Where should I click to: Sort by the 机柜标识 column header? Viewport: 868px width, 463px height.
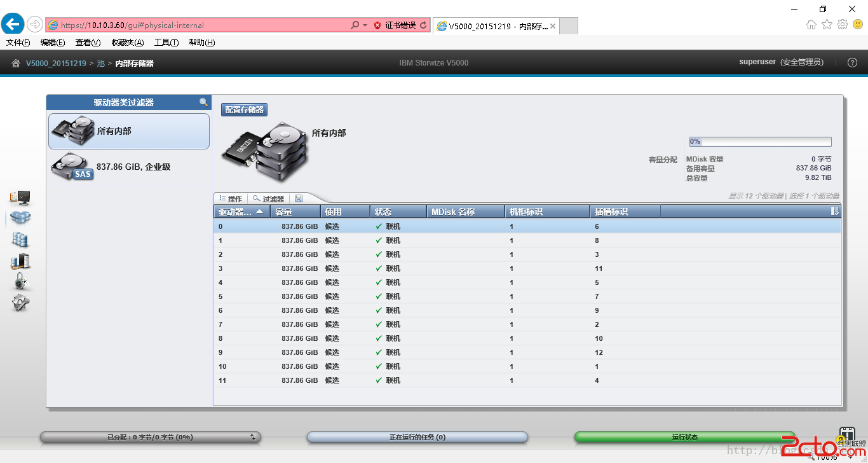click(547, 212)
